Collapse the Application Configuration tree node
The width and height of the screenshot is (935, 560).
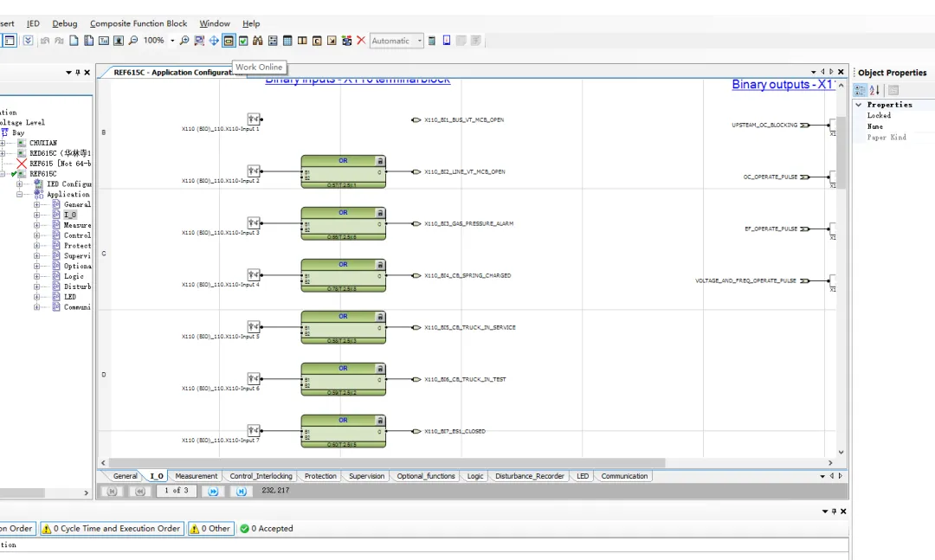tap(19, 195)
